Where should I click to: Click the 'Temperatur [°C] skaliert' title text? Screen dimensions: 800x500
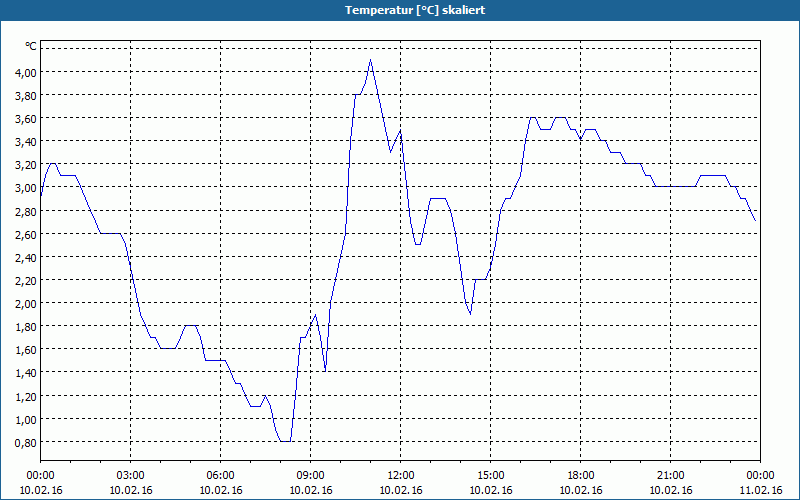coord(415,10)
